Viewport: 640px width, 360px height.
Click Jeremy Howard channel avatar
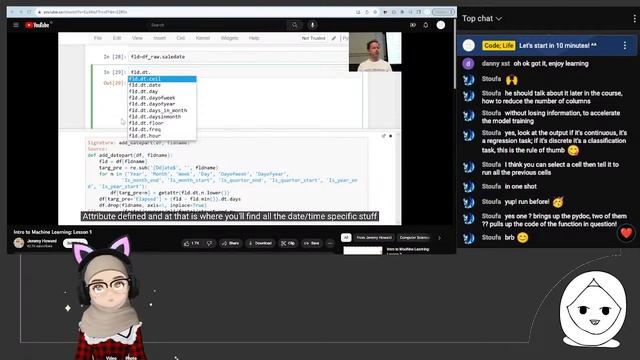(x=19, y=243)
